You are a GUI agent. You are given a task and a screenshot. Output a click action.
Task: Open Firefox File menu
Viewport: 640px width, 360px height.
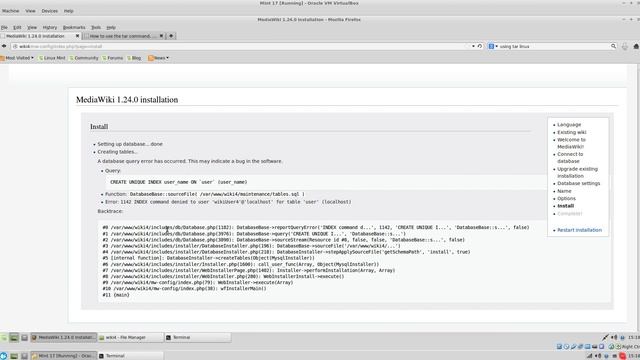(x=4, y=27)
